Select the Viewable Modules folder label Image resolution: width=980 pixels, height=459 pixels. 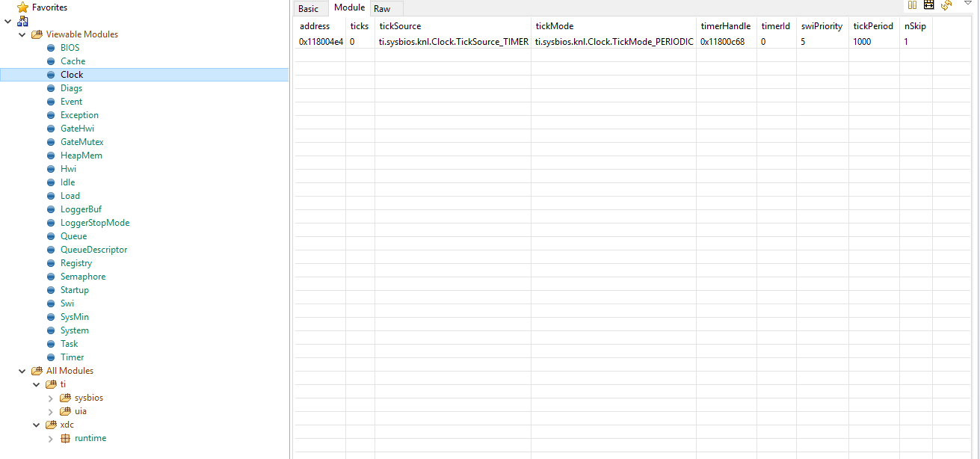[82, 34]
